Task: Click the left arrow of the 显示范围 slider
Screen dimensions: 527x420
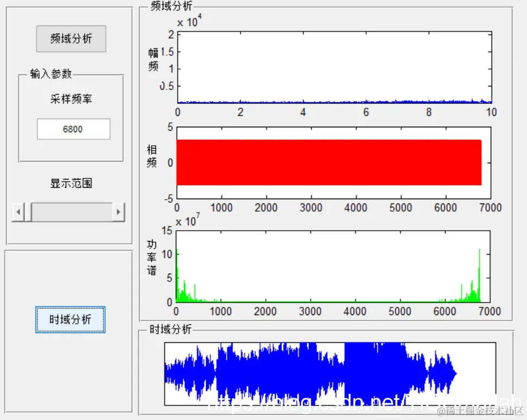Action: [18, 212]
